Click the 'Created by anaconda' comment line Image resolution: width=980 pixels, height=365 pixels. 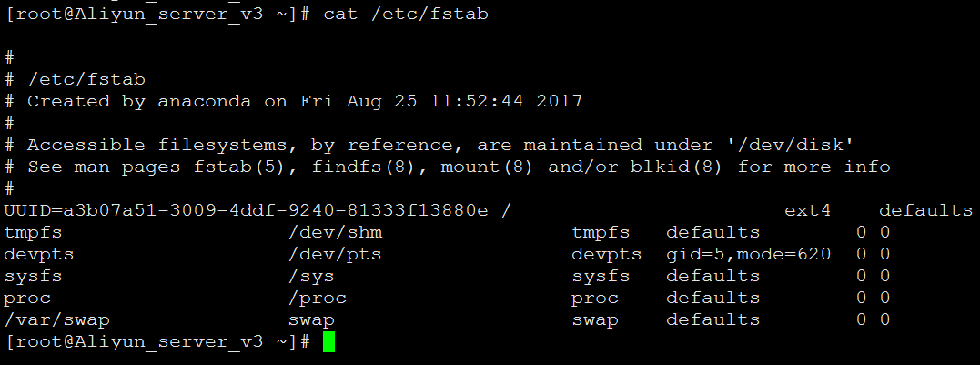pyautogui.click(x=293, y=101)
